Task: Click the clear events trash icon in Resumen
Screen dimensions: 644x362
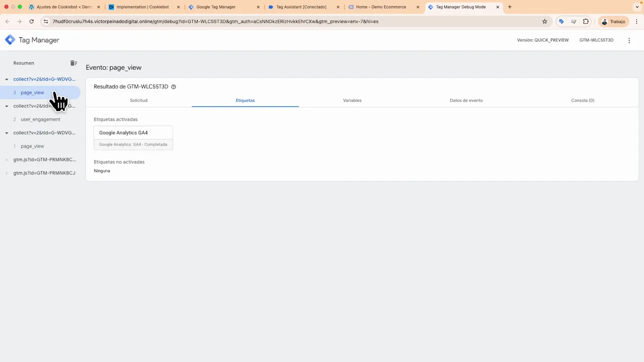Action: (x=73, y=63)
